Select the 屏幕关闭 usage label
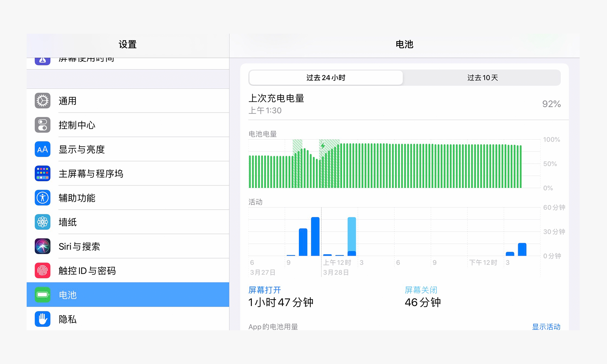Viewport: 607px width, 364px height. point(421,290)
